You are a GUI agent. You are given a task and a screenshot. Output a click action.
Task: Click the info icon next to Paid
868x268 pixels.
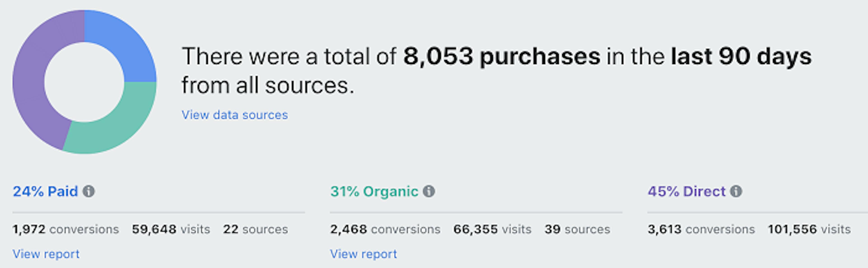point(89,191)
